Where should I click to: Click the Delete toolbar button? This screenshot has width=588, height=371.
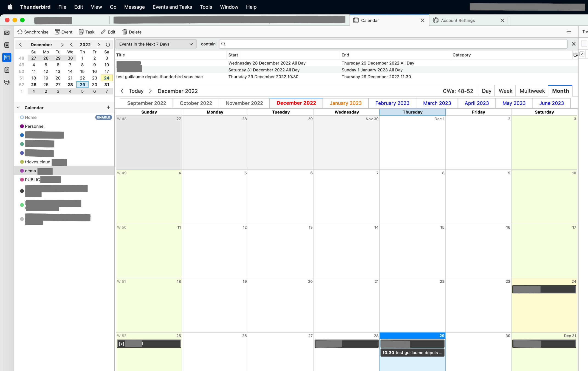(x=132, y=32)
